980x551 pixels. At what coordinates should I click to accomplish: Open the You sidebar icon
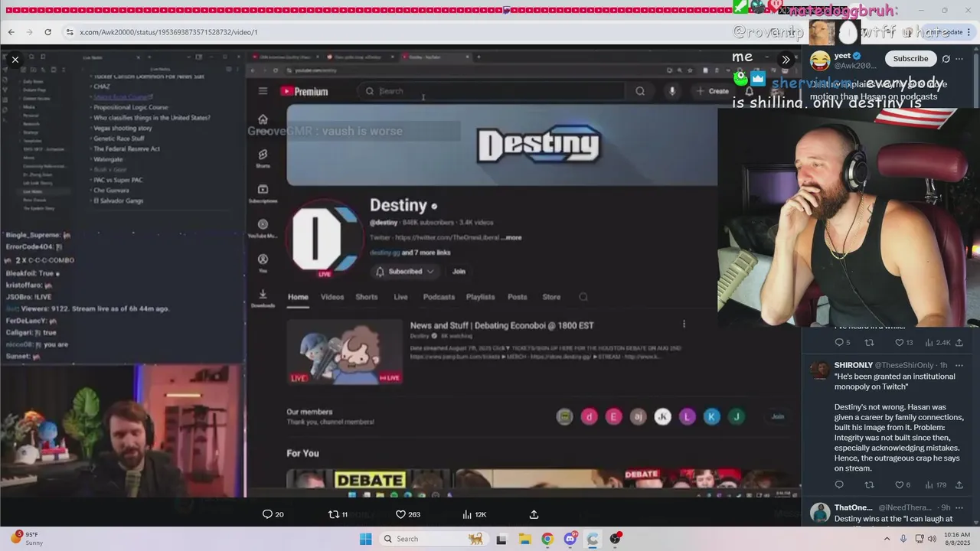263,264
